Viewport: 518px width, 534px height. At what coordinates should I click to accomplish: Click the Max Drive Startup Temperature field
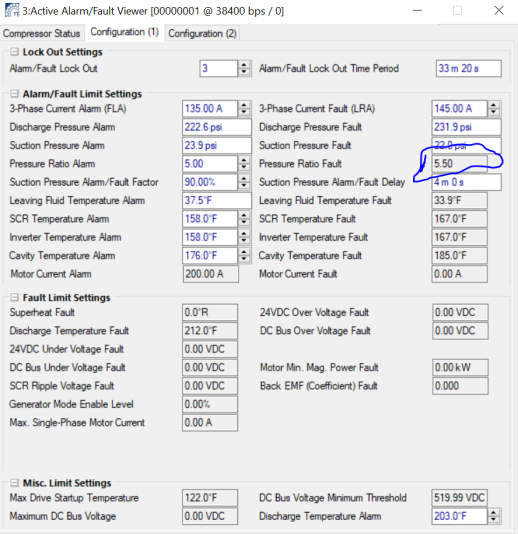[210, 498]
